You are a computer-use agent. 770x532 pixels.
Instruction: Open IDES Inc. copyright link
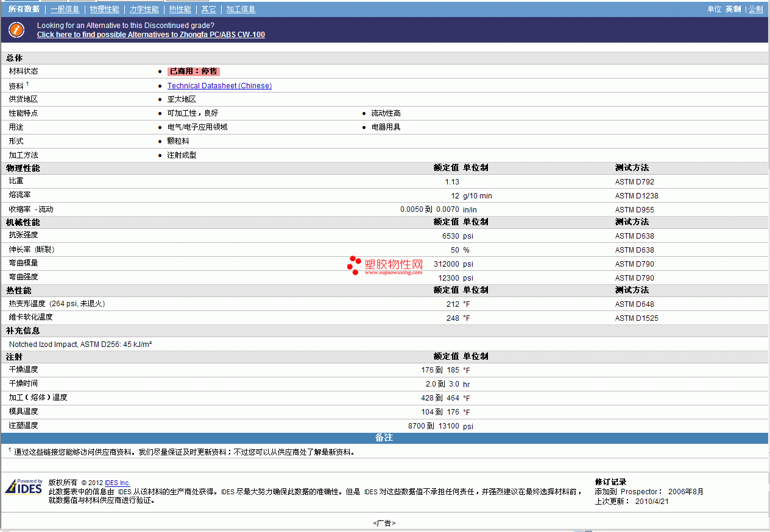[118, 483]
